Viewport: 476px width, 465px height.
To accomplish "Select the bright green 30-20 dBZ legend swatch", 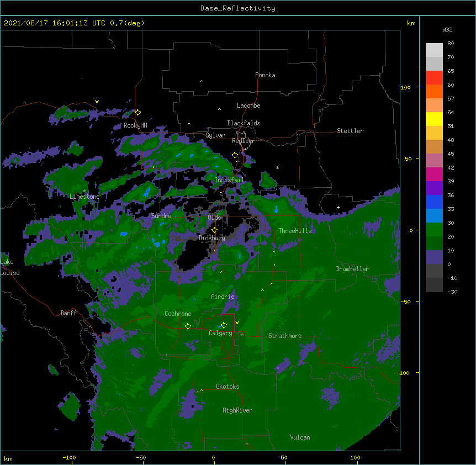I will coord(434,230).
